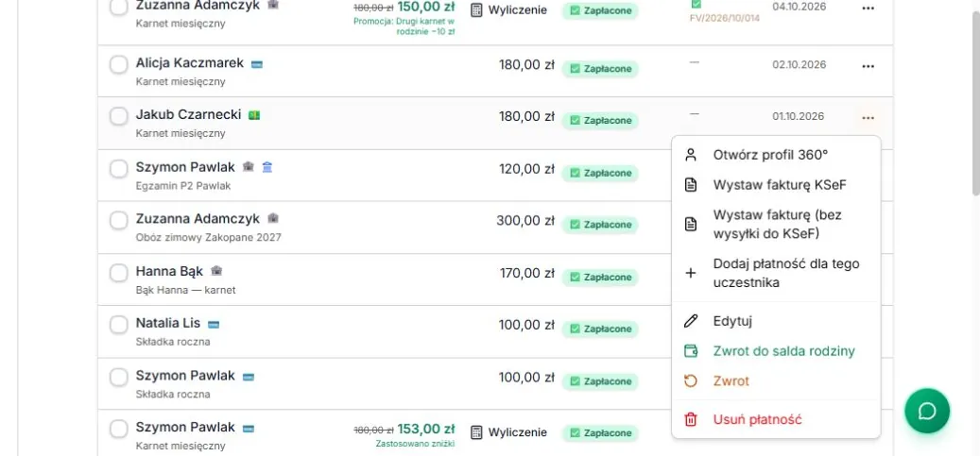Open three-dot menu for Alicja Kaczmarek row

868,66
